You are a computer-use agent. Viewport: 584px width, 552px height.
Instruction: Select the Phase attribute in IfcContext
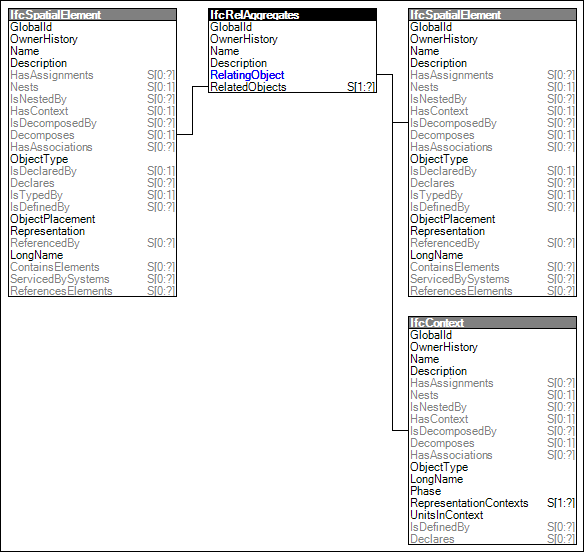point(425,491)
